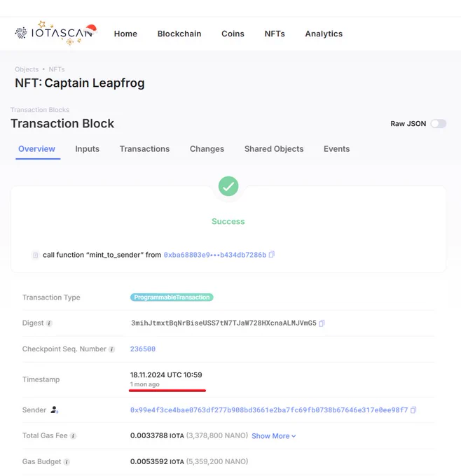Switch to the Changes tab
Viewport: 461px width, 476px height.
207,149
